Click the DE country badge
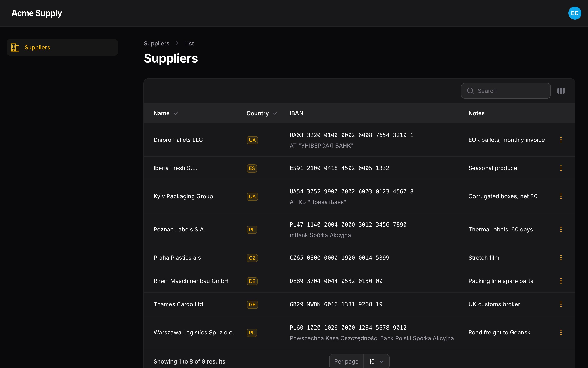This screenshot has height=368, width=588. 252,281
